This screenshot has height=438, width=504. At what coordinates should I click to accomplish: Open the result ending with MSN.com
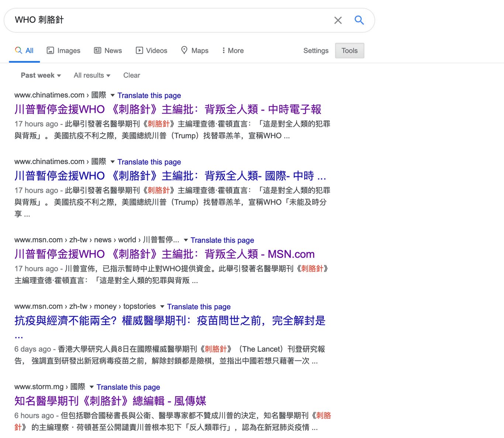coord(165,254)
